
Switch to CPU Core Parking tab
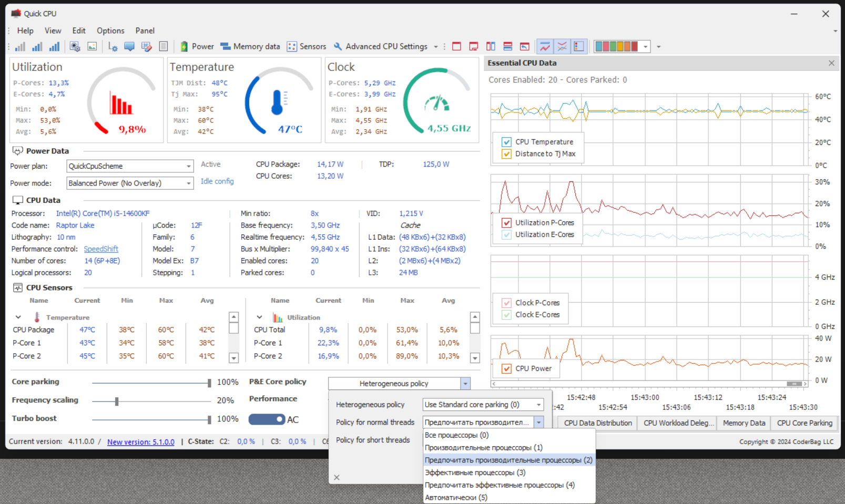pyautogui.click(x=805, y=423)
